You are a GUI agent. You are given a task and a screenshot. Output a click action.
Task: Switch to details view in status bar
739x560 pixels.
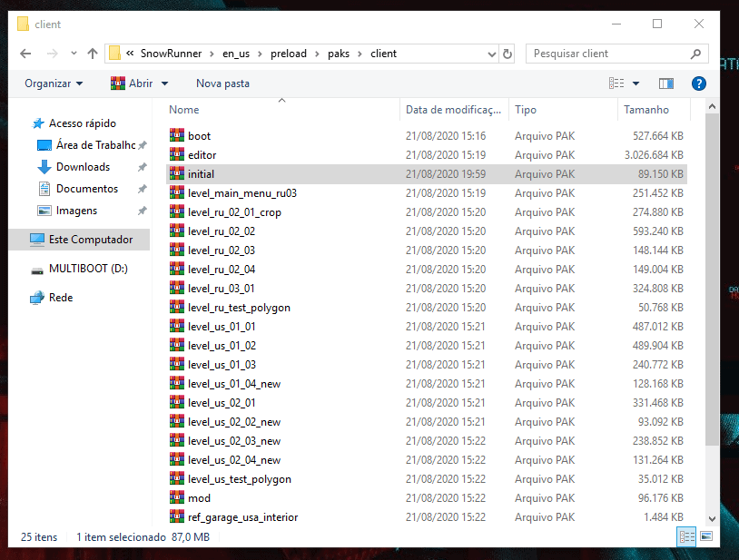coord(686,537)
